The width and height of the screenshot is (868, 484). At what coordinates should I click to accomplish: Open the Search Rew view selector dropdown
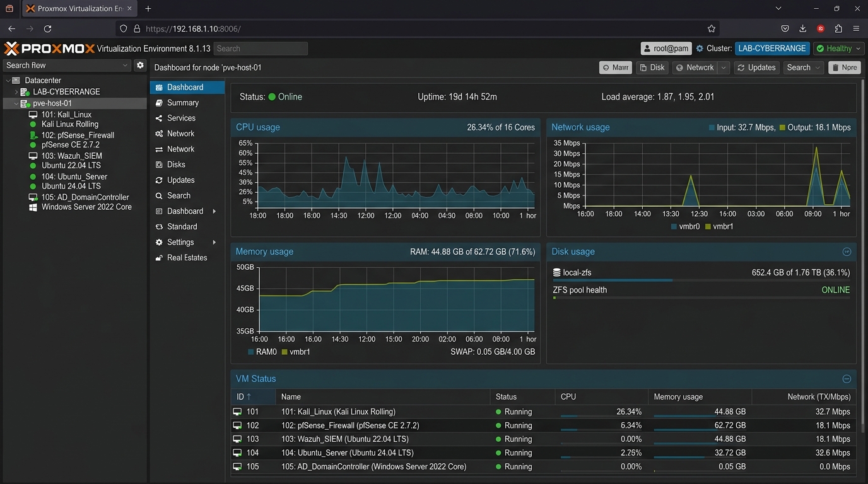[x=66, y=65]
